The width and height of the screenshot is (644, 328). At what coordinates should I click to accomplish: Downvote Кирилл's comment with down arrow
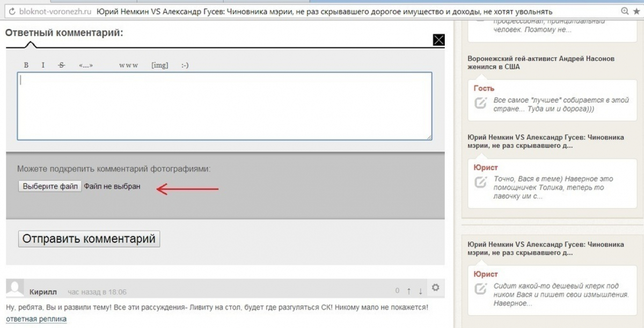click(421, 291)
